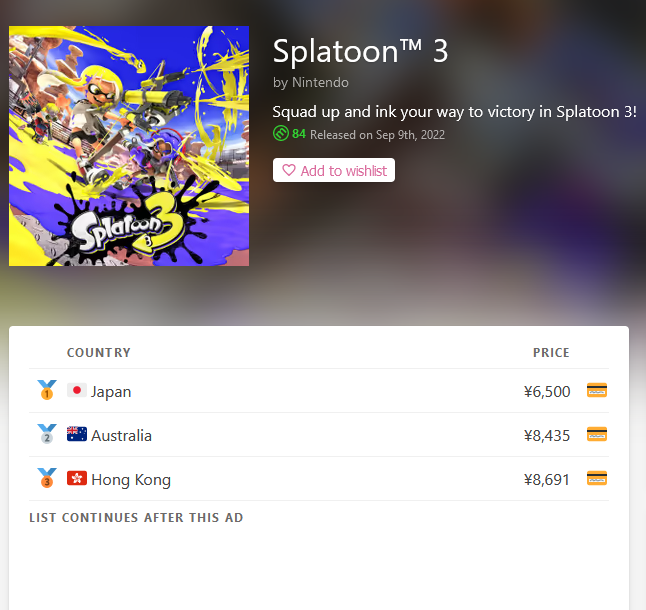Click the ¥8,435 price for Australia

[547, 435]
